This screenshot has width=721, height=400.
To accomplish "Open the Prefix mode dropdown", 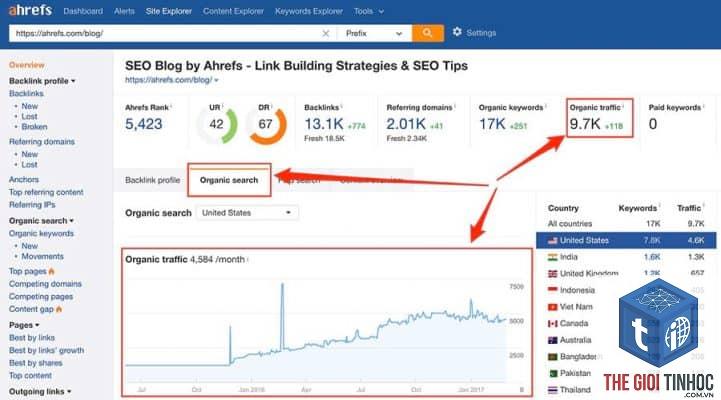I will [x=374, y=33].
